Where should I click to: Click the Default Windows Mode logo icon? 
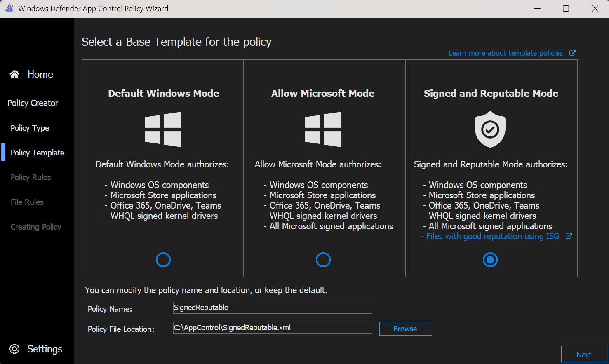pyautogui.click(x=163, y=129)
